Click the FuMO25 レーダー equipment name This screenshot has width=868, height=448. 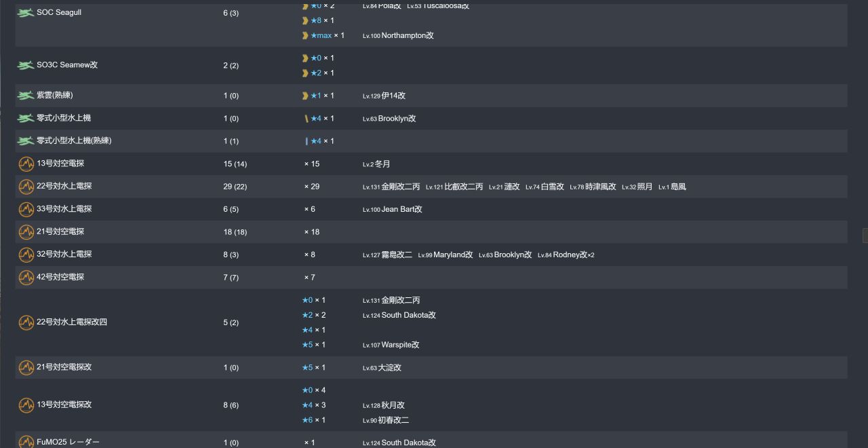(x=68, y=442)
